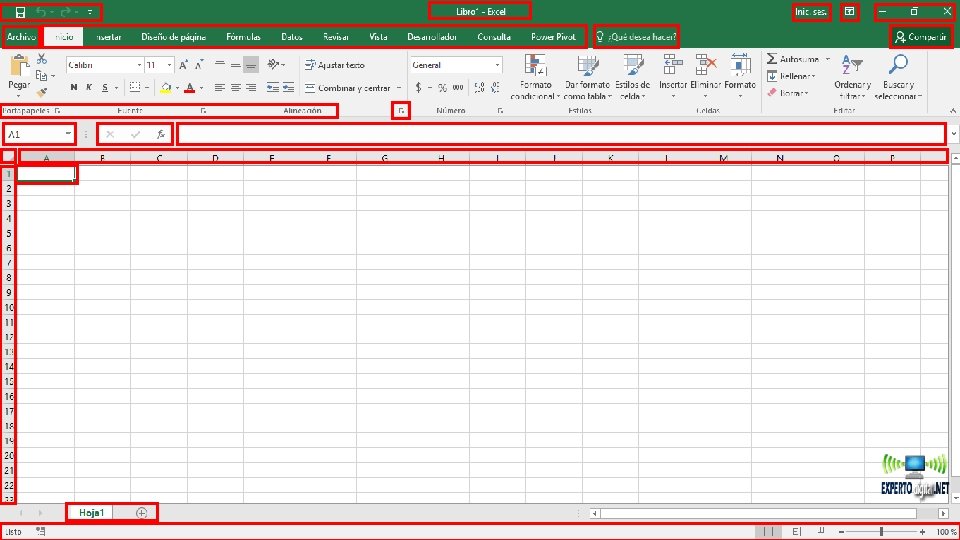Select the Hoja1 sheet tab

91,512
